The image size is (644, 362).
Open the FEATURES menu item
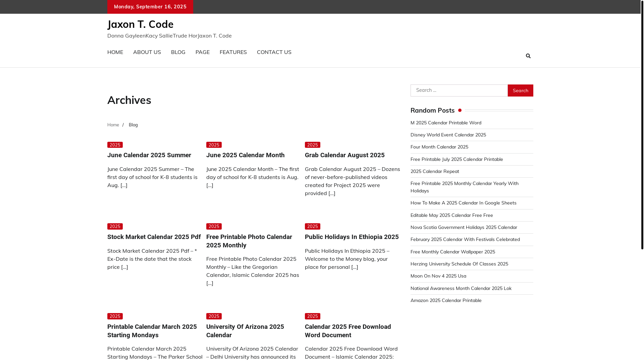(x=233, y=52)
